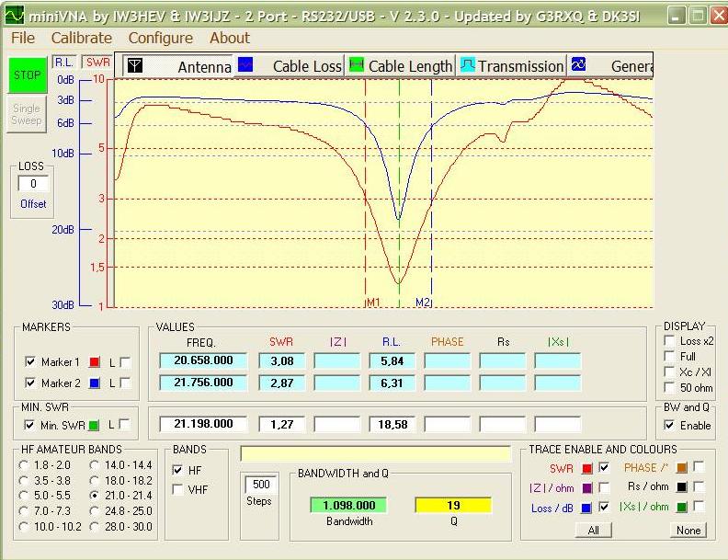Click the red SWR trace colour swatch
Viewport: 728px width, 560px height.
point(586,468)
